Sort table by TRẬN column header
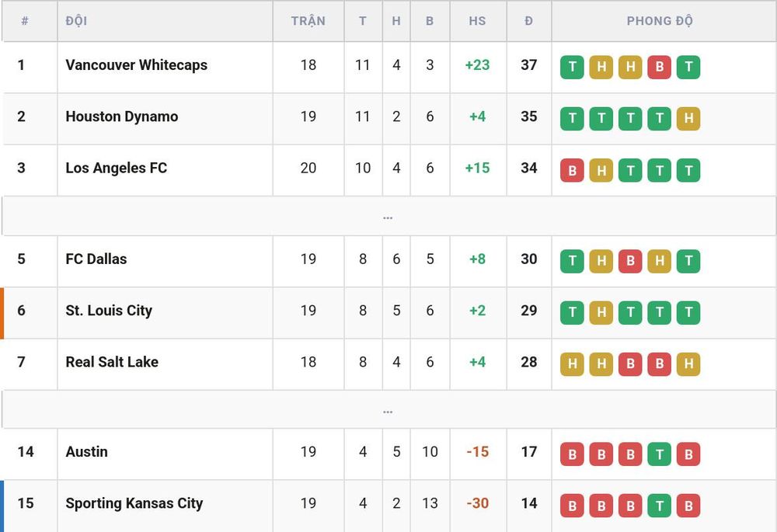The width and height of the screenshot is (777, 532). pos(308,21)
